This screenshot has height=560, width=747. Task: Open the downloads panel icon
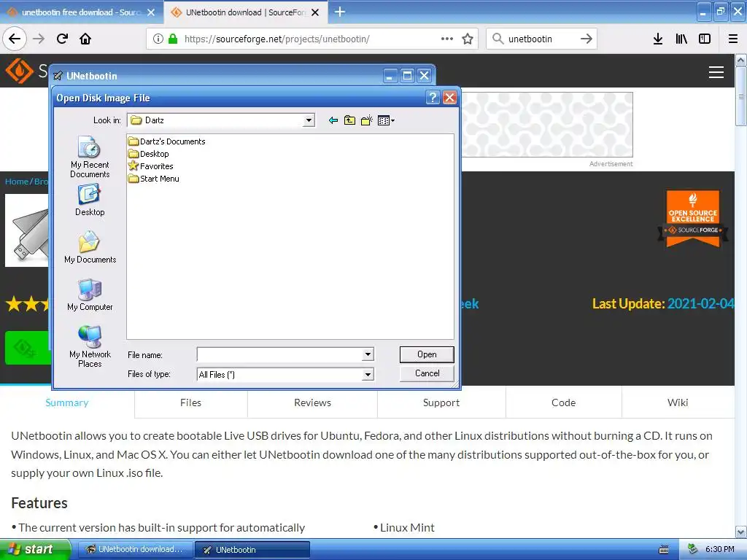pyautogui.click(x=658, y=39)
